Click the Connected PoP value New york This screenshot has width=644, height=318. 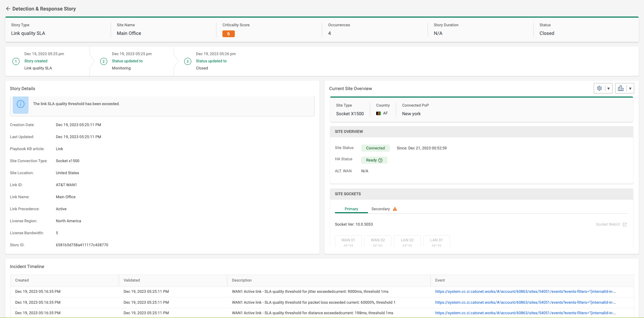411,114
